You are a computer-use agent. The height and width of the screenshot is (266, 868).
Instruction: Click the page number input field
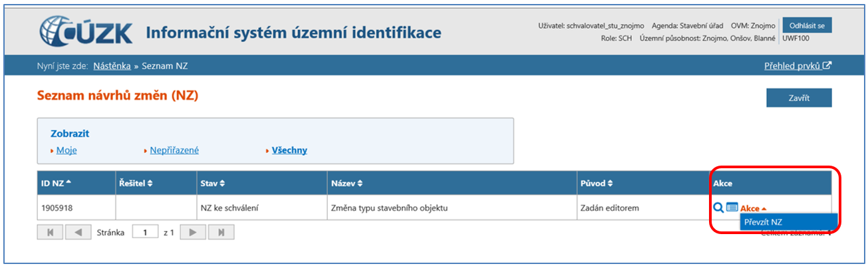point(144,232)
